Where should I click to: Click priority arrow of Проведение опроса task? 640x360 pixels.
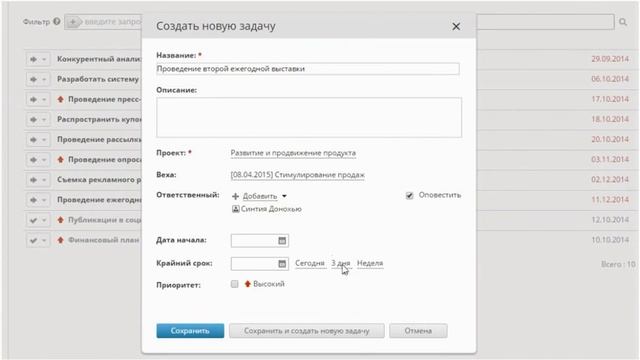60,160
